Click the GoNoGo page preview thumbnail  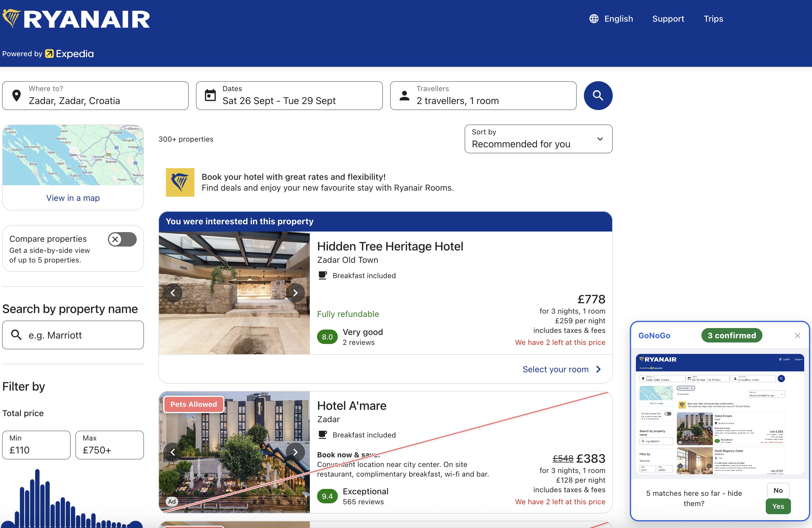[720, 414]
